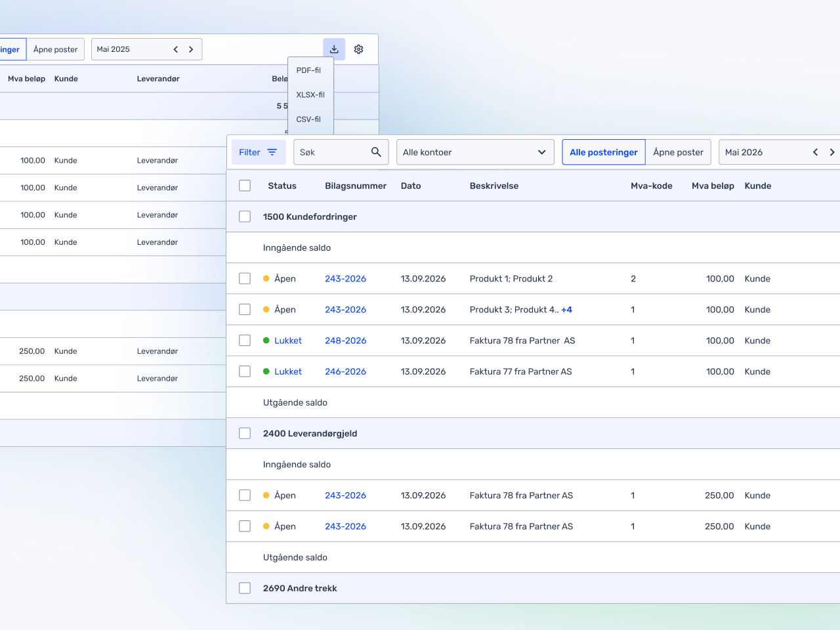Click next month arrow beside Mai 2025
The width and height of the screenshot is (840, 630).
click(x=191, y=49)
